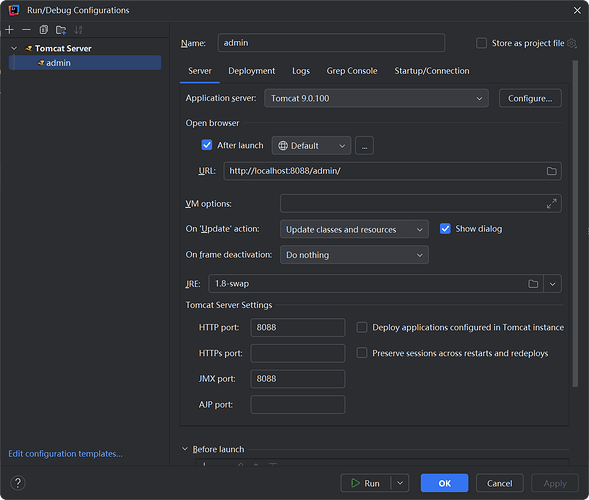Click the Name input field
Image resolution: width=589 pixels, height=500 pixels.
click(x=331, y=43)
